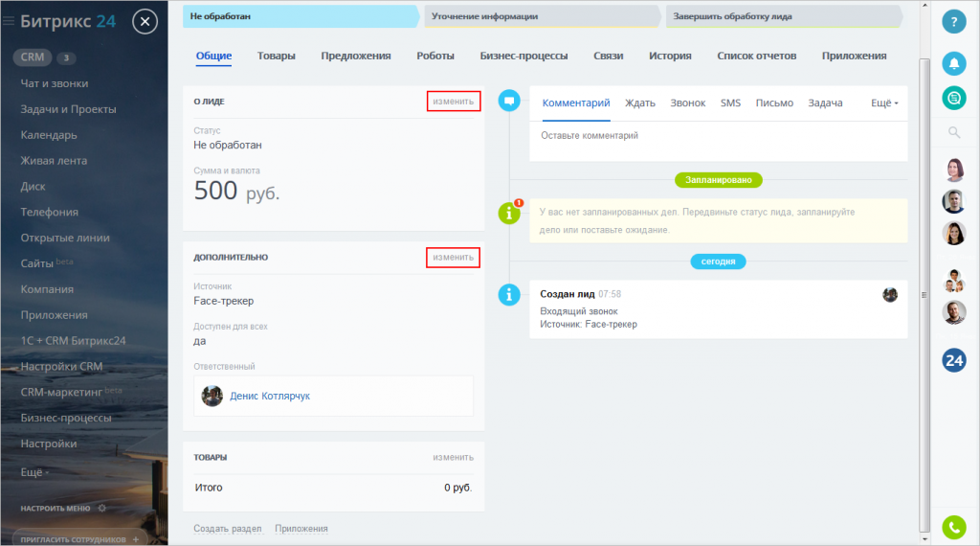
Task: Open Живая лента in left menu
Action: coord(54,160)
